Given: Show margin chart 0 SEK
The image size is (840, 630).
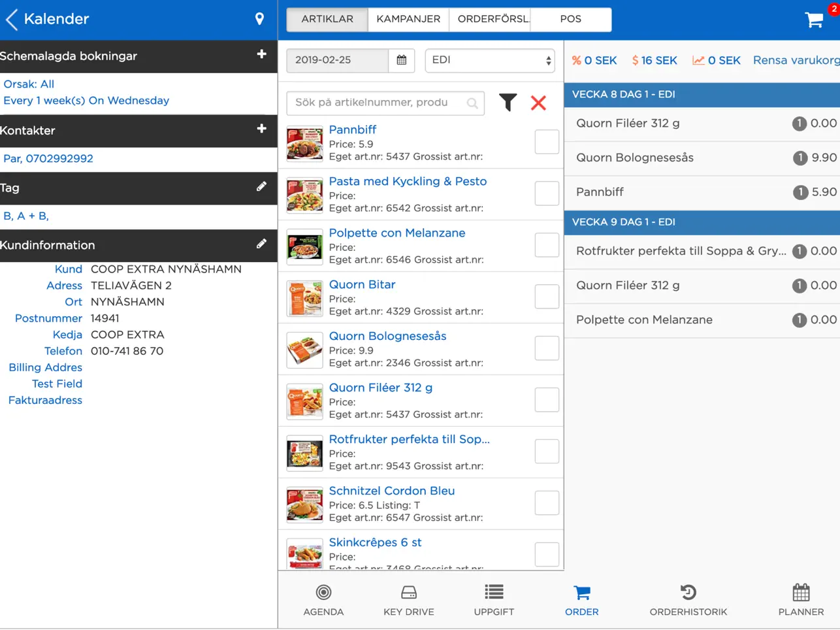Looking at the screenshot, I should [717, 60].
